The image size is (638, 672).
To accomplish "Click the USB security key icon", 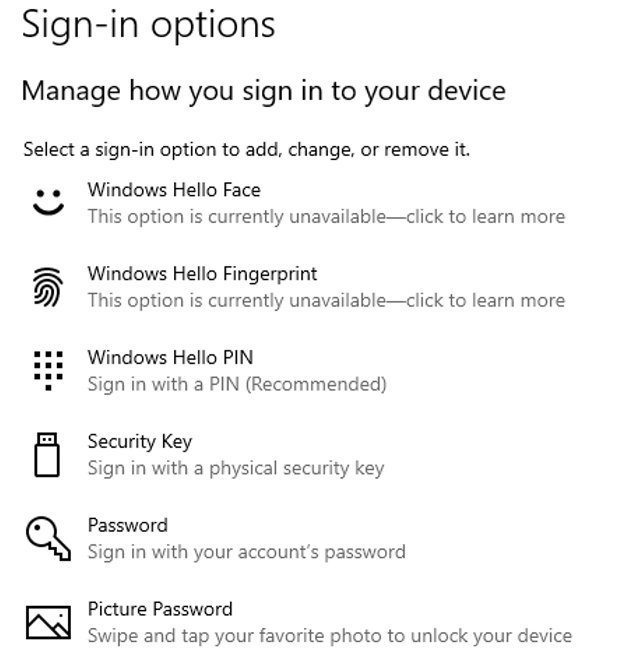I will [47, 454].
